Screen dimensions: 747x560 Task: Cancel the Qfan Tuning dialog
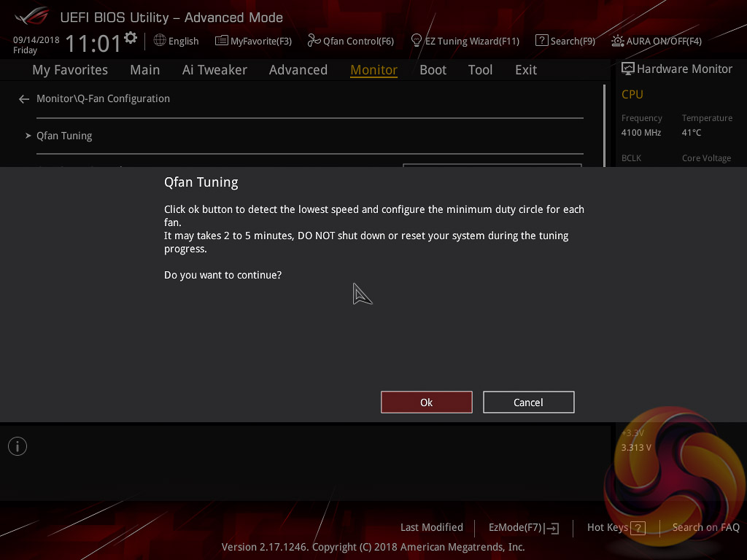(x=528, y=402)
